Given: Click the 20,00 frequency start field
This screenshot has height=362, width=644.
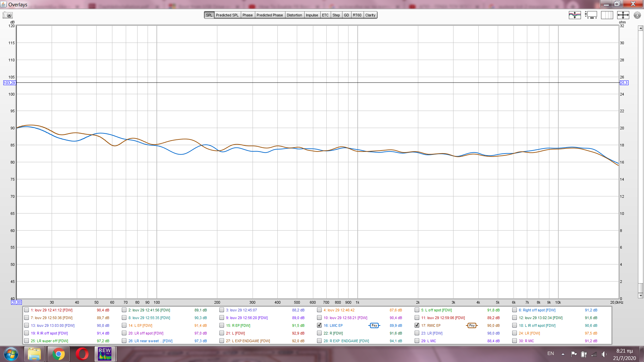Looking at the screenshot, I should (16, 302).
